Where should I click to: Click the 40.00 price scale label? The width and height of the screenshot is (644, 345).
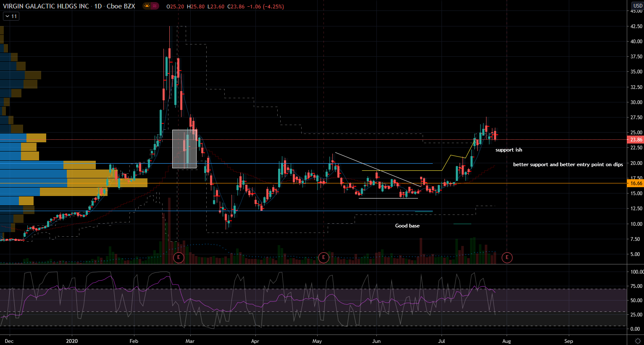pyautogui.click(x=636, y=42)
